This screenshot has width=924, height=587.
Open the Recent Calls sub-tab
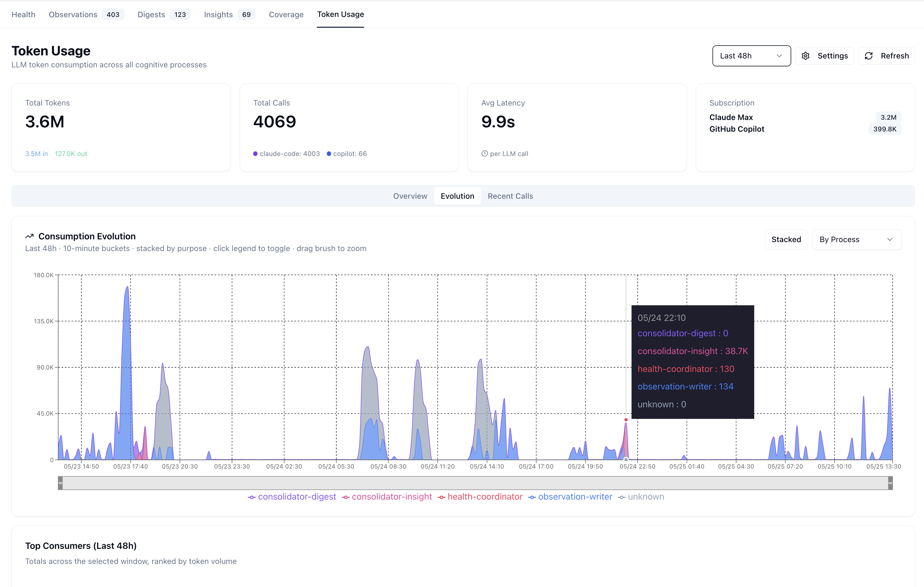tap(510, 196)
